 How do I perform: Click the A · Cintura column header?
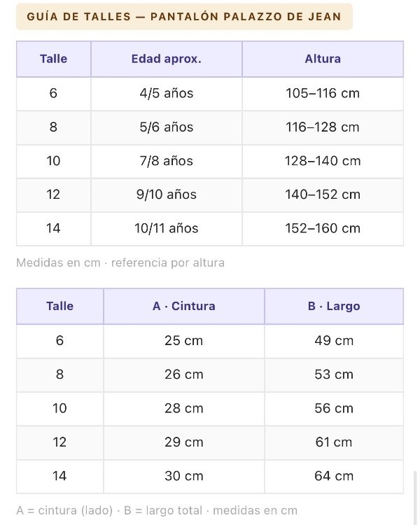point(184,306)
